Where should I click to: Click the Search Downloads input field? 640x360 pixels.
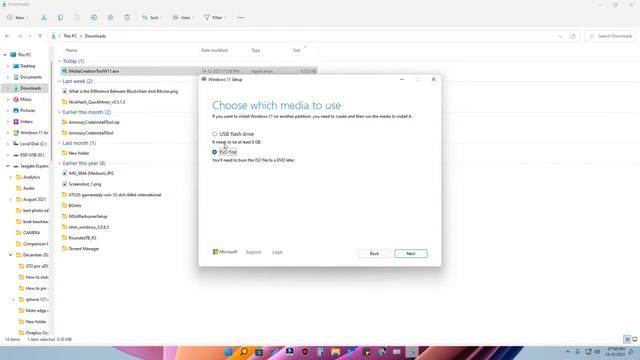[610, 36]
